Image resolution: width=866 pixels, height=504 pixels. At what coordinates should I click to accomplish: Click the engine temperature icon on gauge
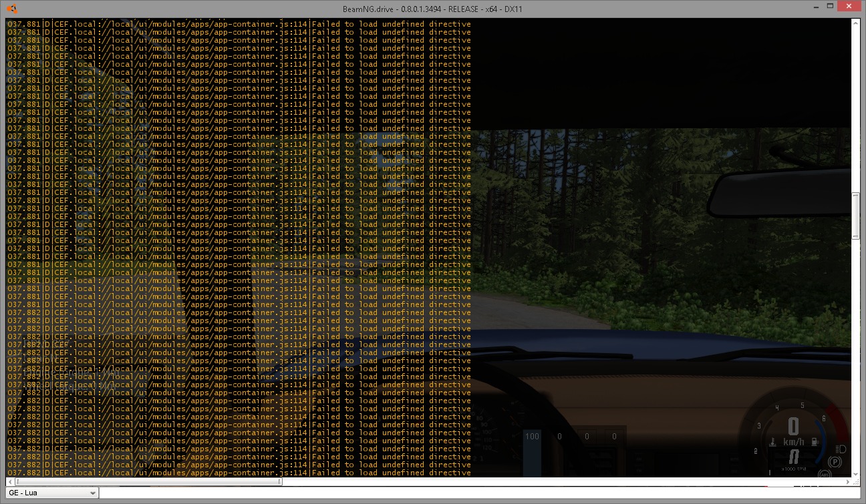point(772,442)
